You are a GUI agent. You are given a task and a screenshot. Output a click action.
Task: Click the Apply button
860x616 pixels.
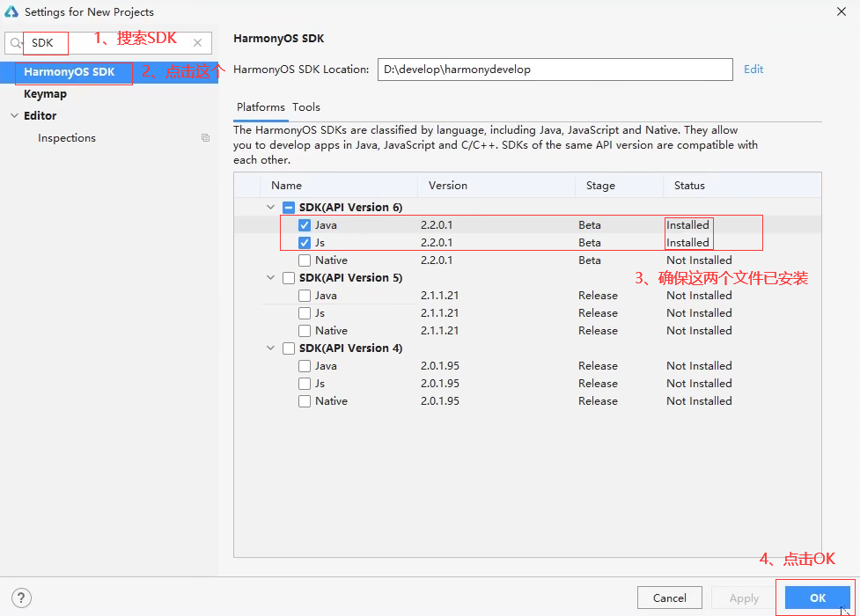[x=744, y=598]
